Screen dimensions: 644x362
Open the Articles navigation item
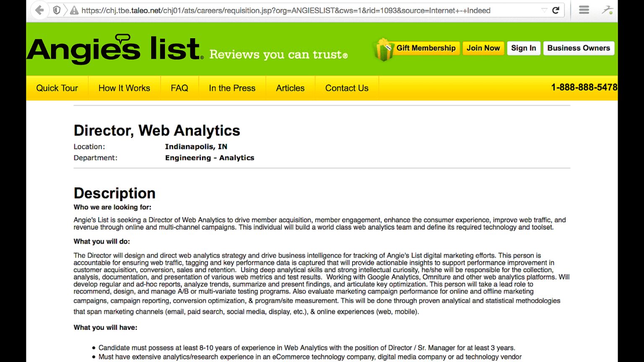[290, 88]
